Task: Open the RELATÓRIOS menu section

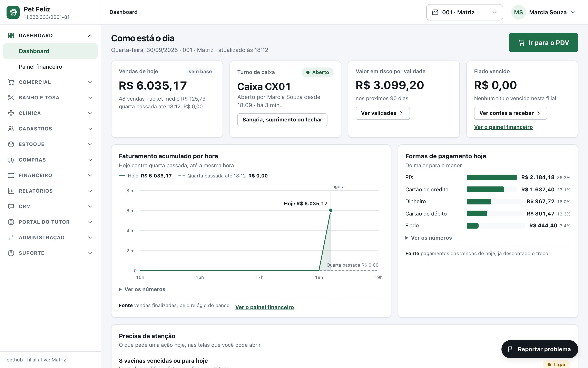Action: (x=50, y=191)
